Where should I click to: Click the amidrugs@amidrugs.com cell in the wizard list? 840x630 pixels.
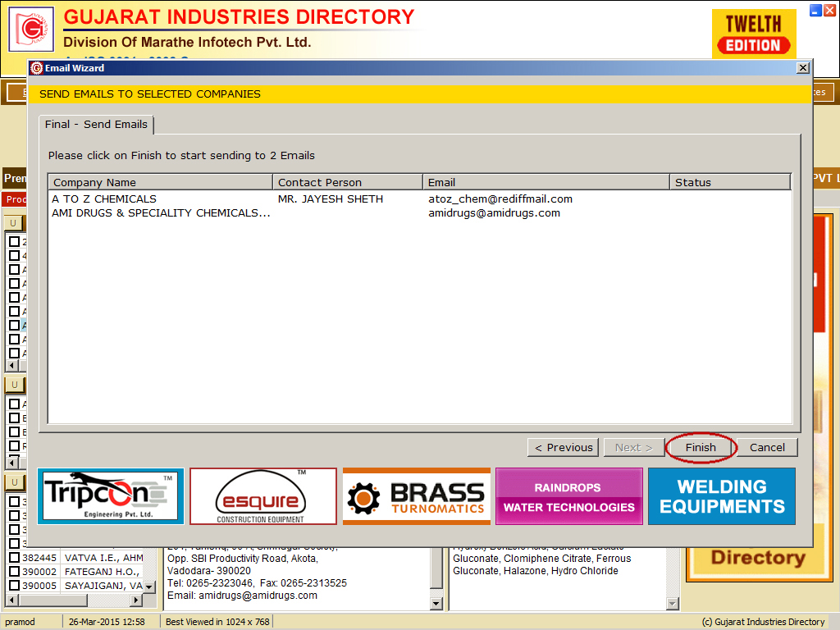[494, 212]
